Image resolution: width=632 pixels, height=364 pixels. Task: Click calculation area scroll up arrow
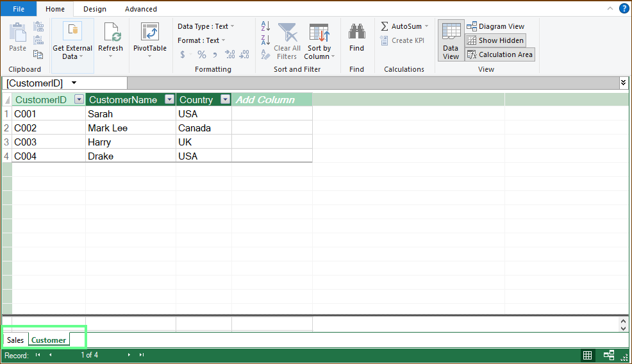pyautogui.click(x=623, y=321)
